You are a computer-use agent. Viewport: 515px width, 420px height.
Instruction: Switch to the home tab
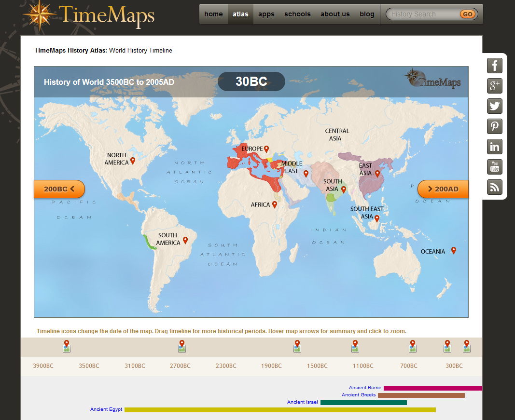(213, 14)
